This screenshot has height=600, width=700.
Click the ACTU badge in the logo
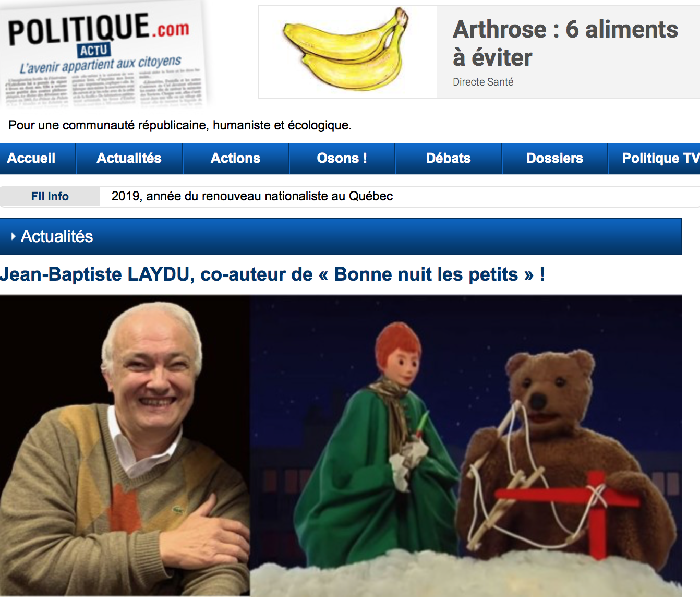(94, 50)
